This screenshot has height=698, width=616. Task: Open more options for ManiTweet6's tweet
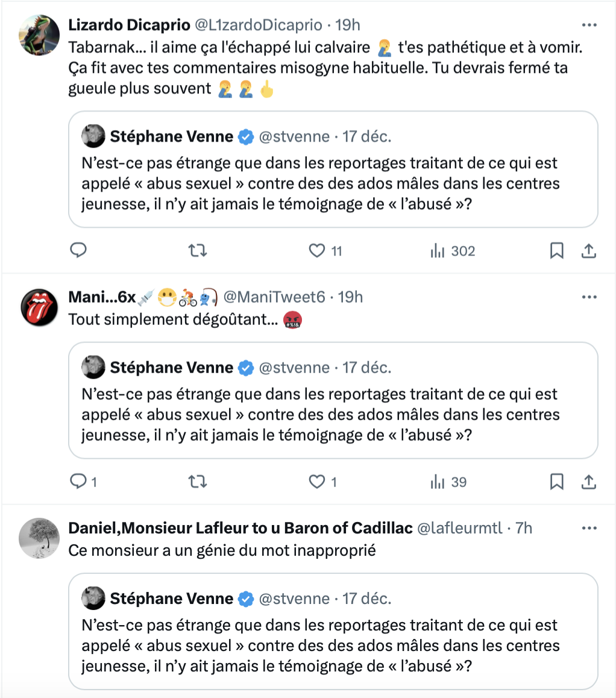pyautogui.click(x=589, y=297)
